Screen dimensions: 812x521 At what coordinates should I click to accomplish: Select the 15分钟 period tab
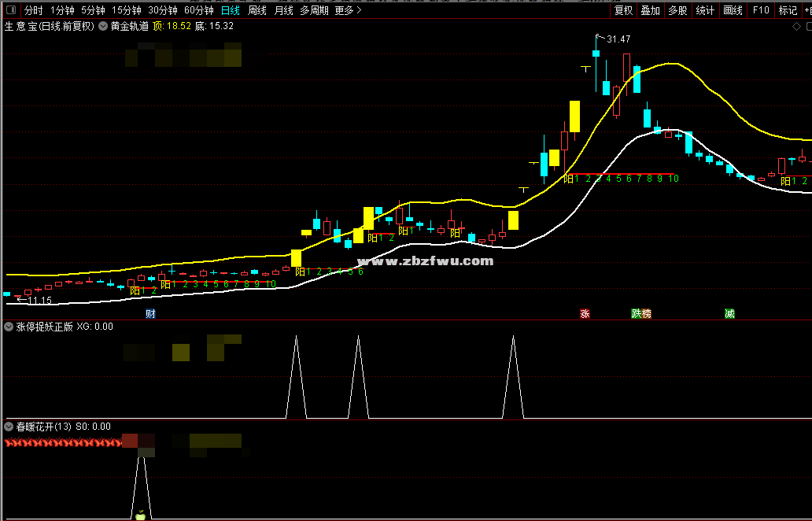click(x=127, y=10)
